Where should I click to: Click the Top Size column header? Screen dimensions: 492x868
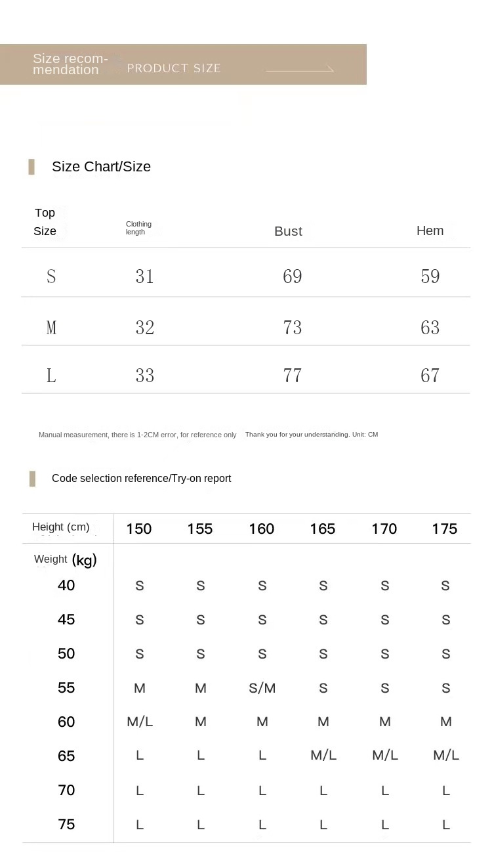click(45, 222)
